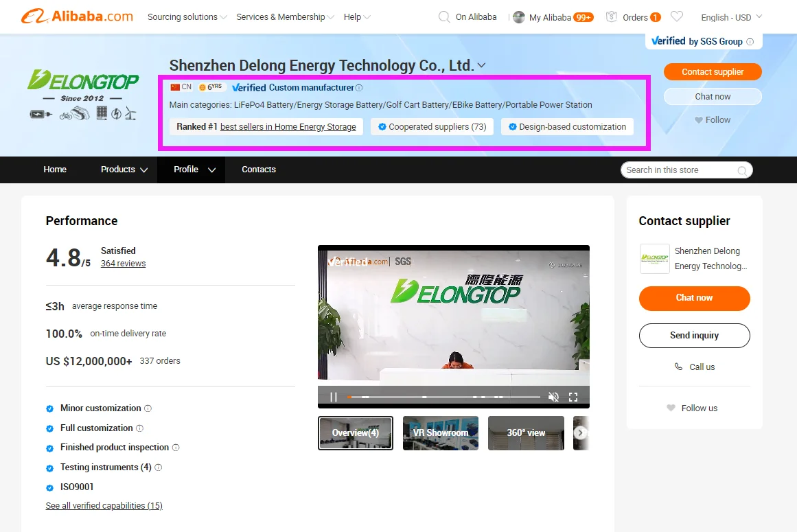Viewport: 797px width, 532px height.
Task: Show next video thumbnails with arrow
Action: [581, 433]
